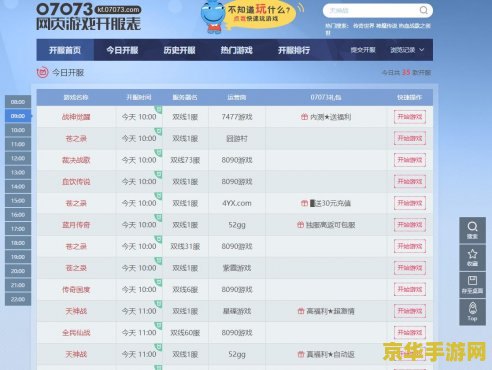Click the 收藏 star icon in right sidebar
Viewport: 492px width, 370px height.
pyautogui.click(x=472, y=258)
